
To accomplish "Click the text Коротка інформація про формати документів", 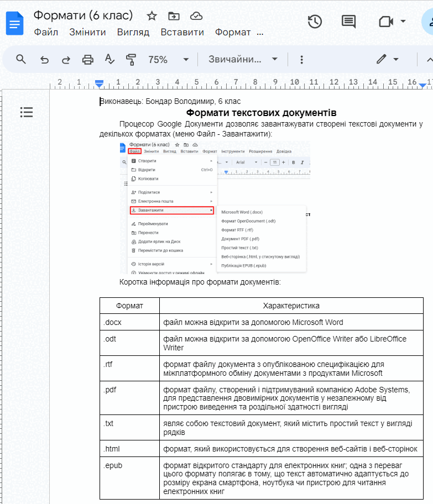I will coord(200,282).
